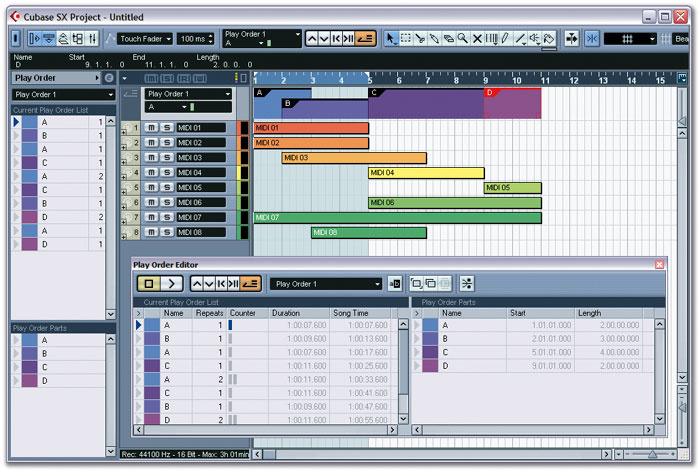Open Touch Fader automation mode dropdown

145,39
